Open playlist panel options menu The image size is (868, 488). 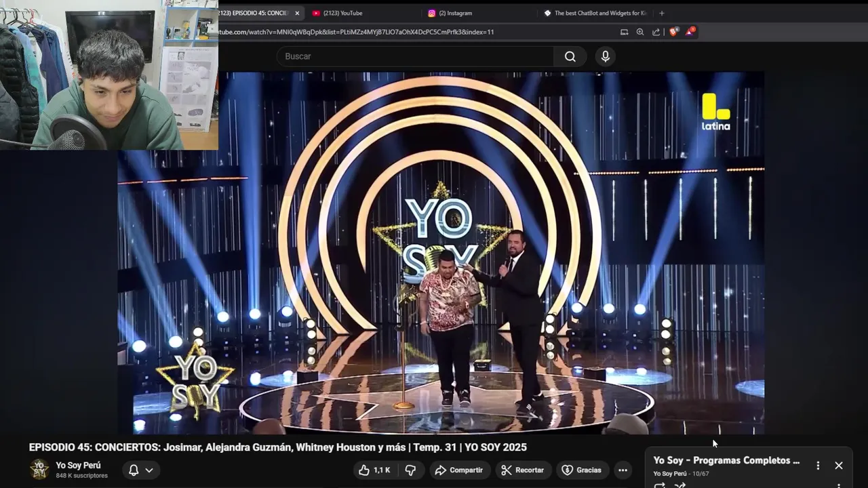point(818,465)
